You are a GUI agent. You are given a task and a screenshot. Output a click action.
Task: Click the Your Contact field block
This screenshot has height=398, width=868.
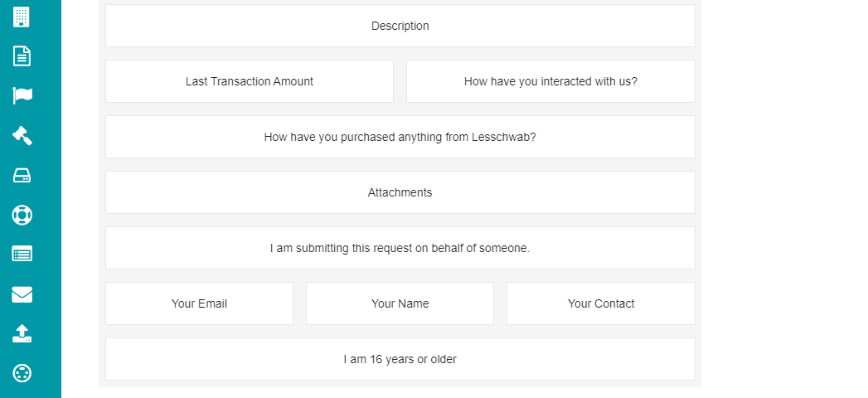pyautogui.click(x=601, y=303)
